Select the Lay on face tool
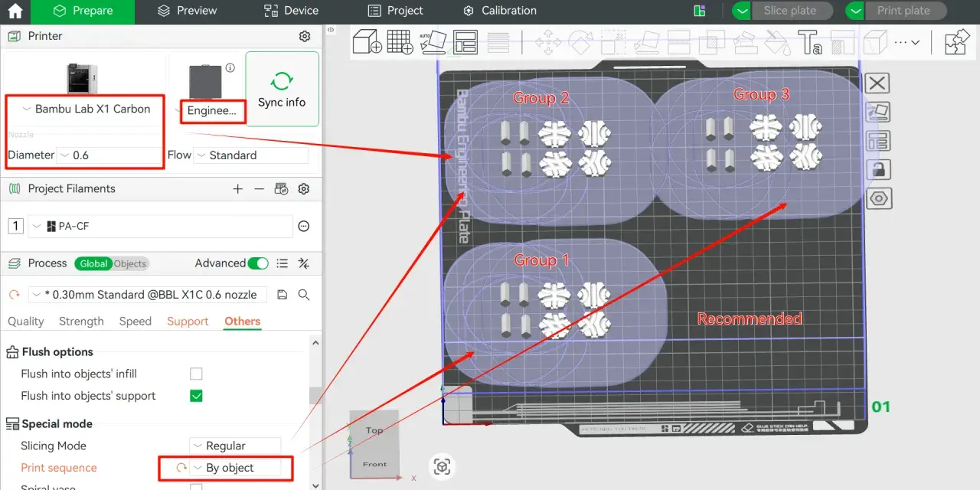The image size is (980, 490). tap(647, 42)
